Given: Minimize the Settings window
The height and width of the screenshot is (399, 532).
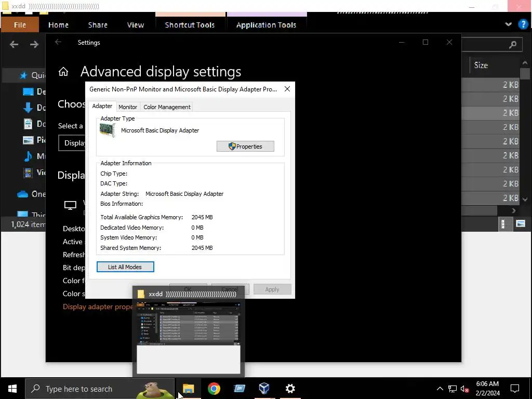Looking at the screenshot, I should click(x=402, y=42).
